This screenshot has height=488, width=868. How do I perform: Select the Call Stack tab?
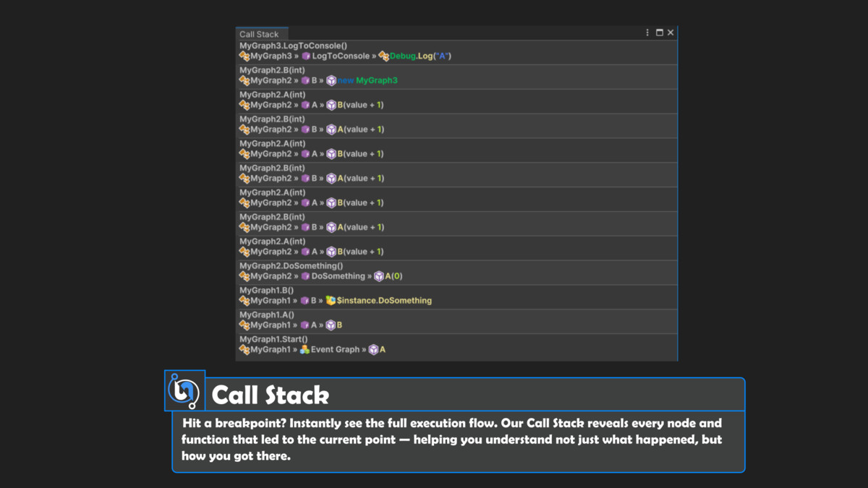[259, 34]
